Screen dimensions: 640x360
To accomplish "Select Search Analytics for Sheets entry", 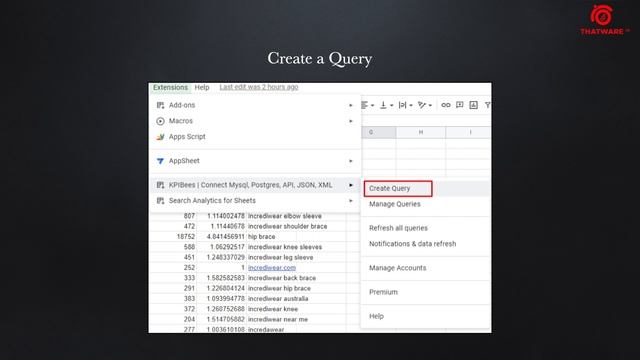I will 256,201.
